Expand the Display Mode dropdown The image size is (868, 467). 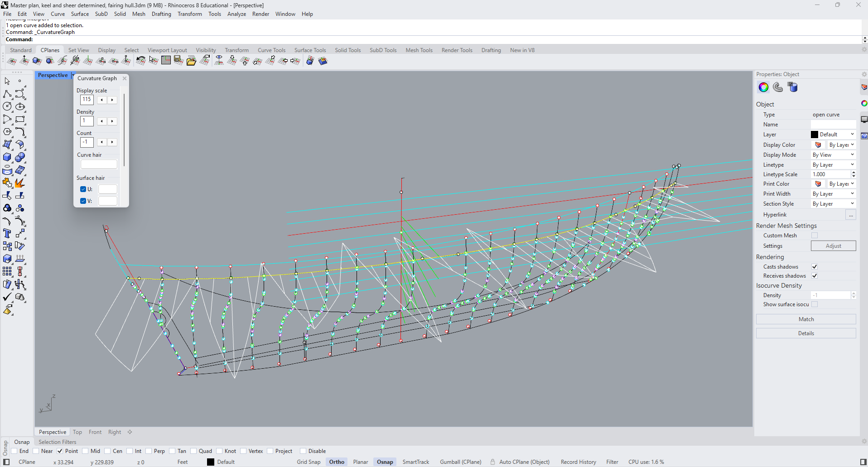point(833,155)
